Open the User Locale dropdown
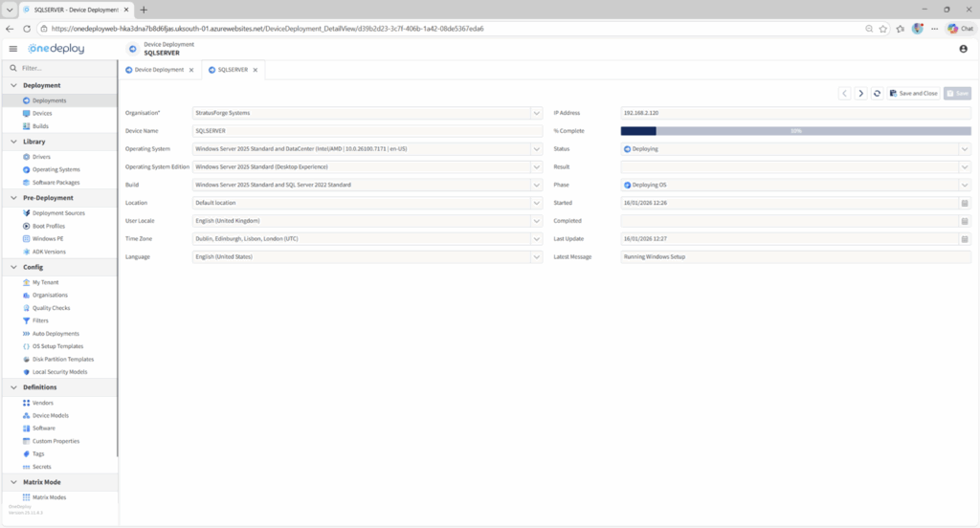This screenshot has width=980, height=528. tap(536, 221)
